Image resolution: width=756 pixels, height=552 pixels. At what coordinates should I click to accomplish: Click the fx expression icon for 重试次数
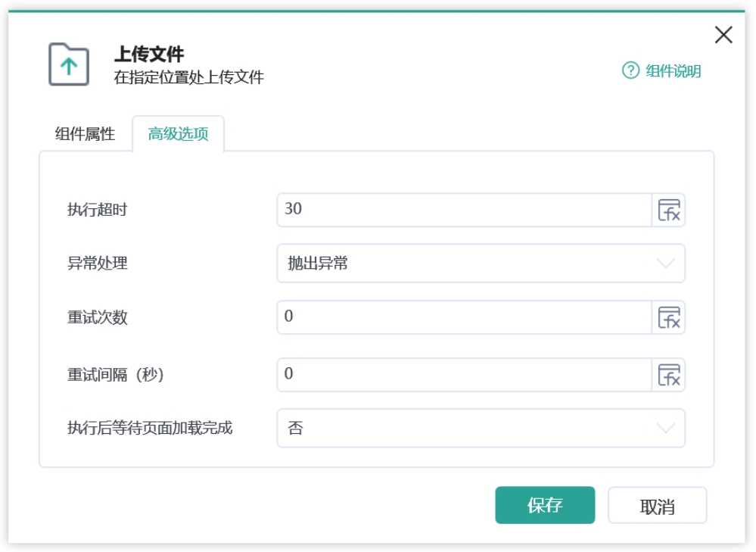pyautogui.click(x=669, y=317)
